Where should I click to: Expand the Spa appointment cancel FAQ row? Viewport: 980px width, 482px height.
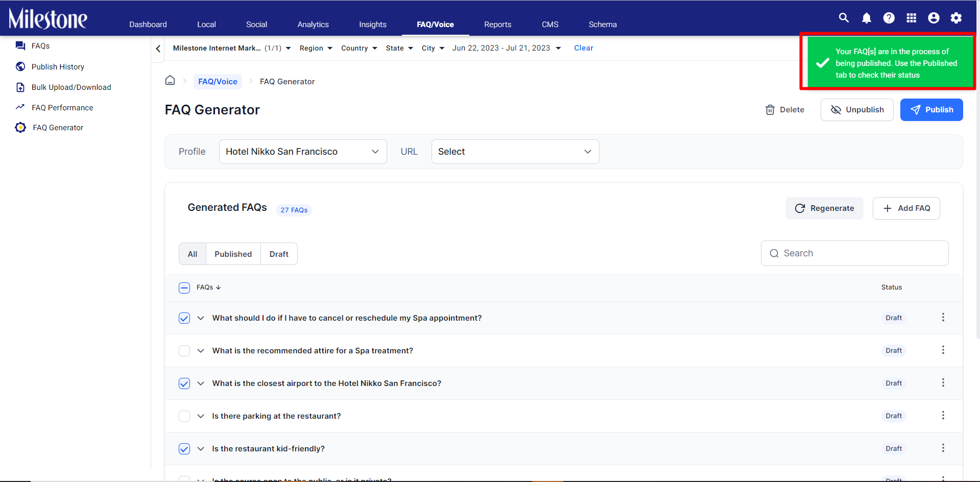tap(201, 318)
